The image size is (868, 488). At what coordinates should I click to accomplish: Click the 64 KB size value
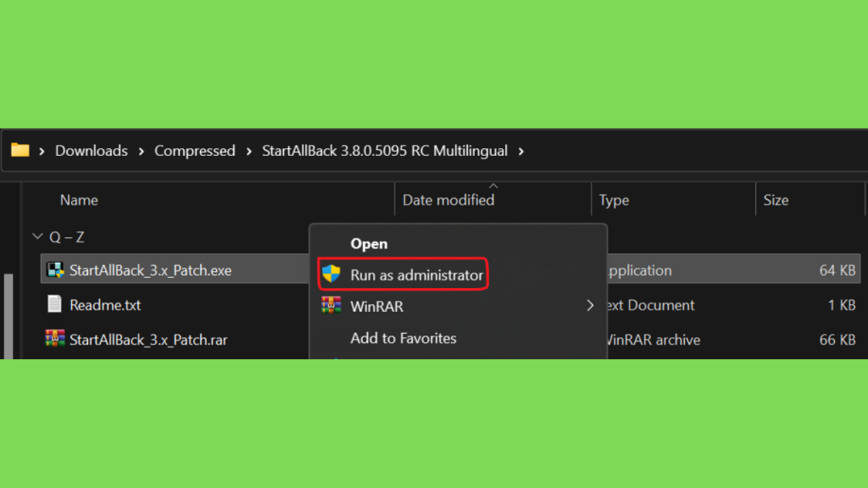pos(837,270)
